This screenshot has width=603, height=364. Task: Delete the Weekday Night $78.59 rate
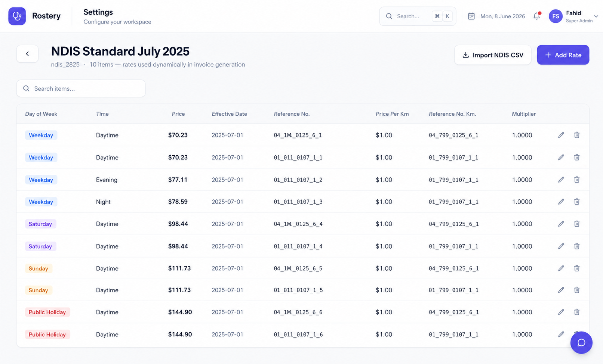577,202
